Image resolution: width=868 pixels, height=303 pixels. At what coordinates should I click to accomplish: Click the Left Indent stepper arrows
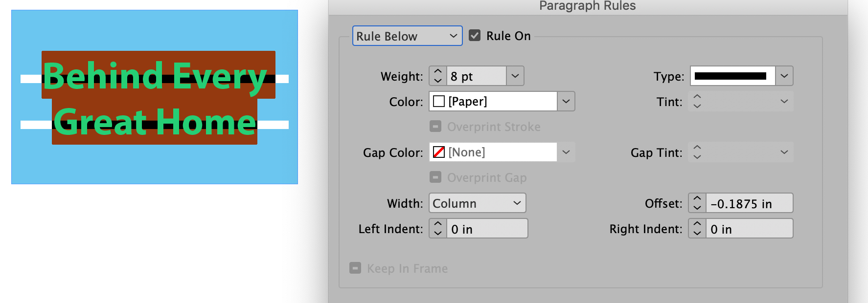click(x=438, y=229)
